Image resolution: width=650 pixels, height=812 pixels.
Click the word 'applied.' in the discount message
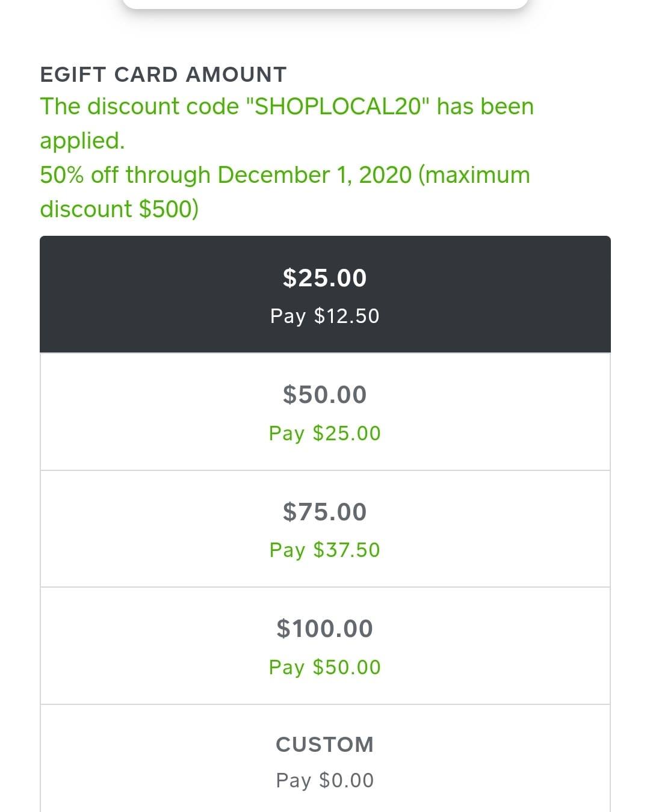[82, 141]
